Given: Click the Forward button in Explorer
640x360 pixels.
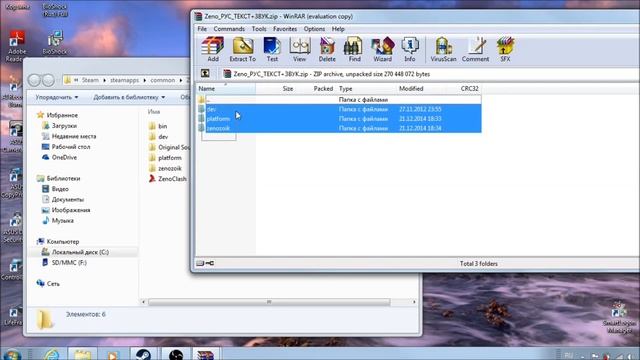Looking at the screenshot, I should pyautogui.click(x=48, y=80).
